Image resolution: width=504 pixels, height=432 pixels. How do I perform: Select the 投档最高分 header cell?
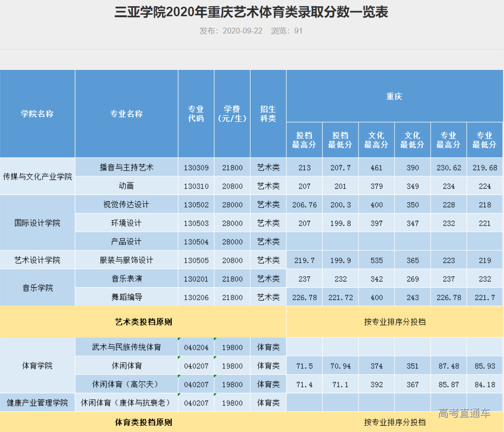[x=304, y=140]
